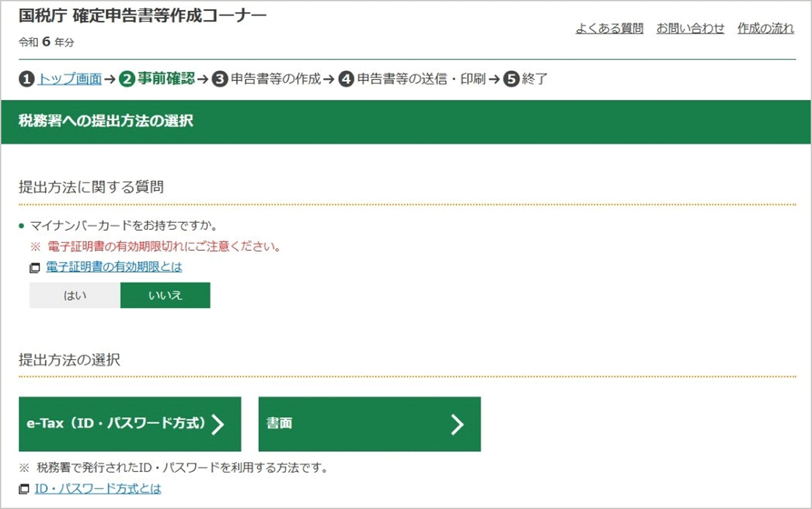Click the ❹ step circle before 申告書等の送信・印刷

[x=346, y=79]
